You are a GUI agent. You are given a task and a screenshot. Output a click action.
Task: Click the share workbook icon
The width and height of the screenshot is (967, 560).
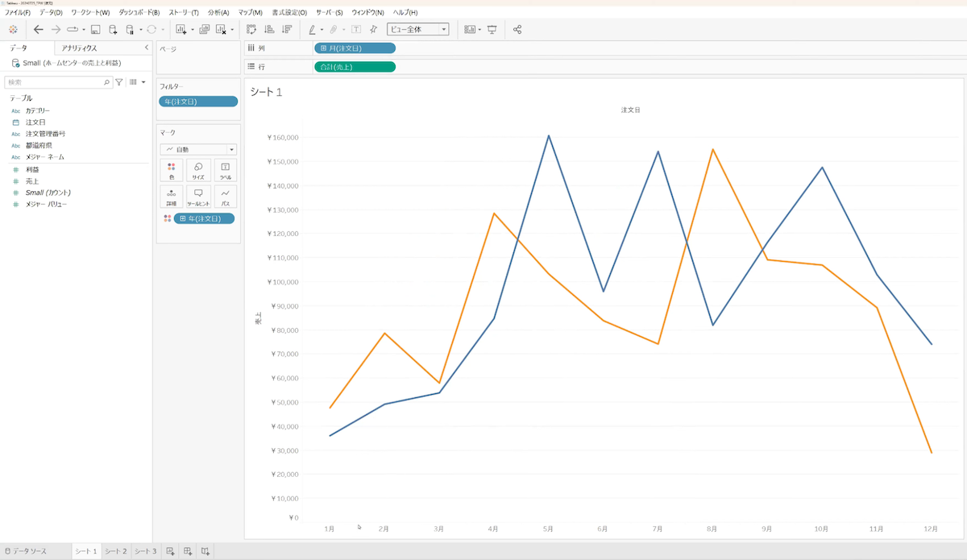point(517,29)
